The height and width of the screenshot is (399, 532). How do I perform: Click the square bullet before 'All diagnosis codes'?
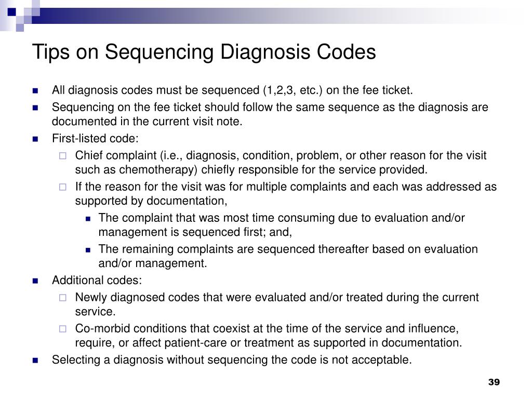click(35, 91)
